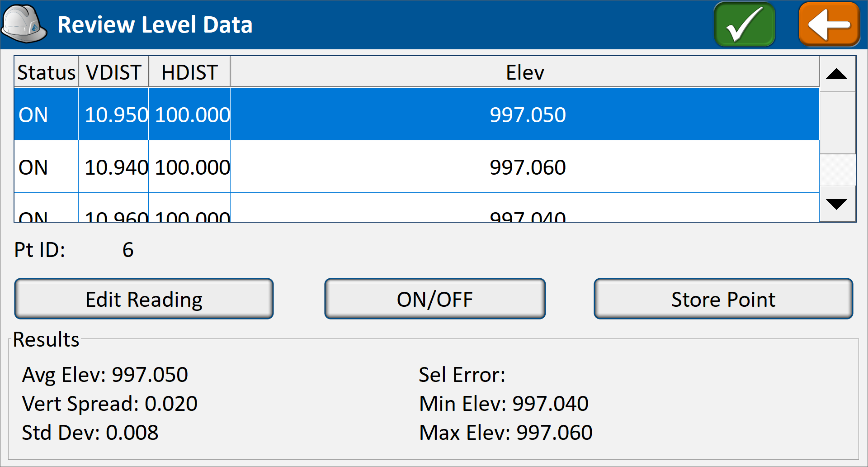Click the Max Elev: 997.060 result

(506, 433)
